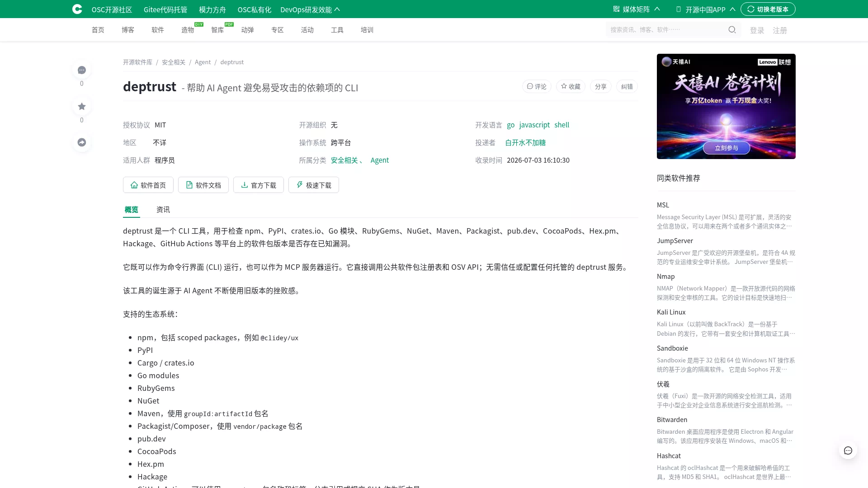Screen dimensions: 868x488
Task: Click the star favorite icon in left sidebar
Action: click(x=82, y=107)
